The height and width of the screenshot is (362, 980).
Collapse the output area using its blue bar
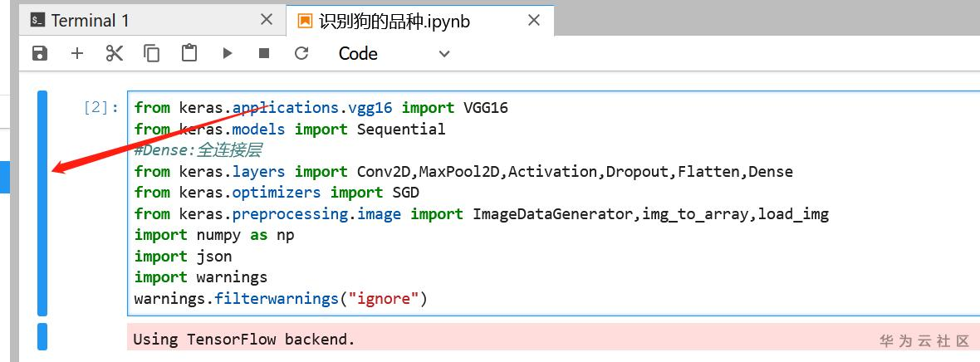pyautogui.click(x=42, y=337)
